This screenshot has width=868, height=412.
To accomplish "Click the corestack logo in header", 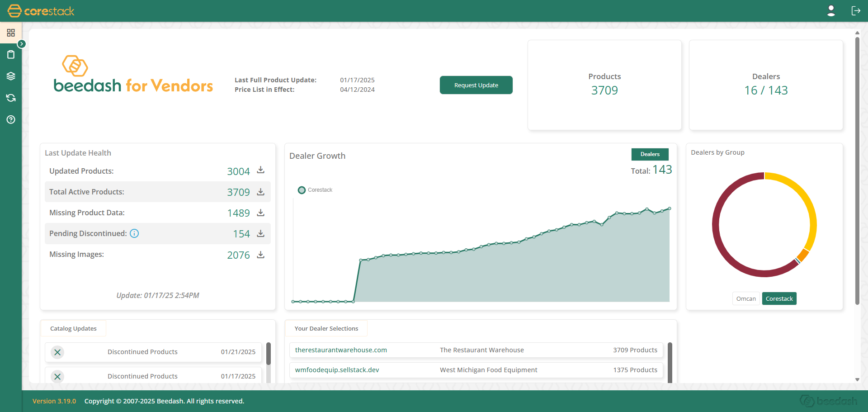I will [x=41, y=11].
